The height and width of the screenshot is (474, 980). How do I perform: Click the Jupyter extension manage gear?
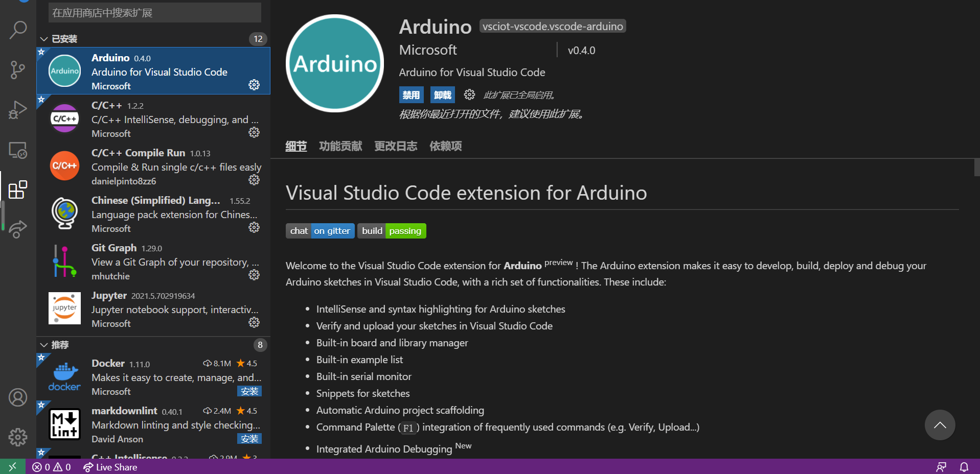tap(254, 322)
